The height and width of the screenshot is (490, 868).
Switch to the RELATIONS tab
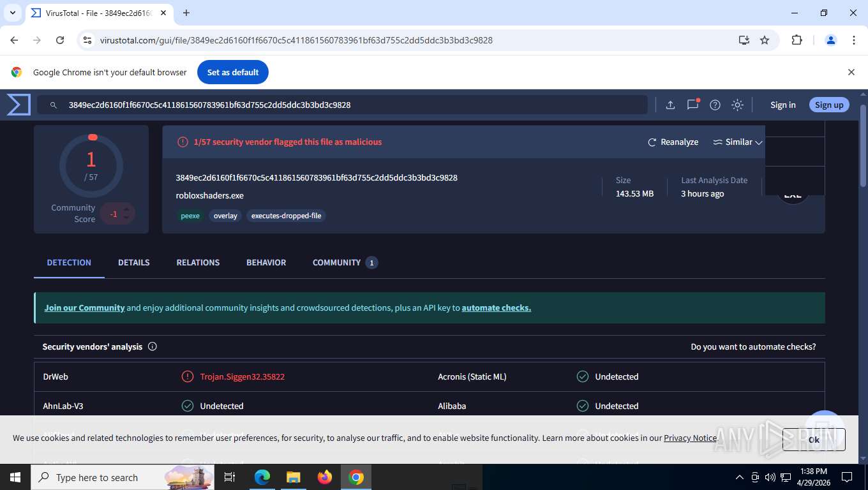pos(198,262)
